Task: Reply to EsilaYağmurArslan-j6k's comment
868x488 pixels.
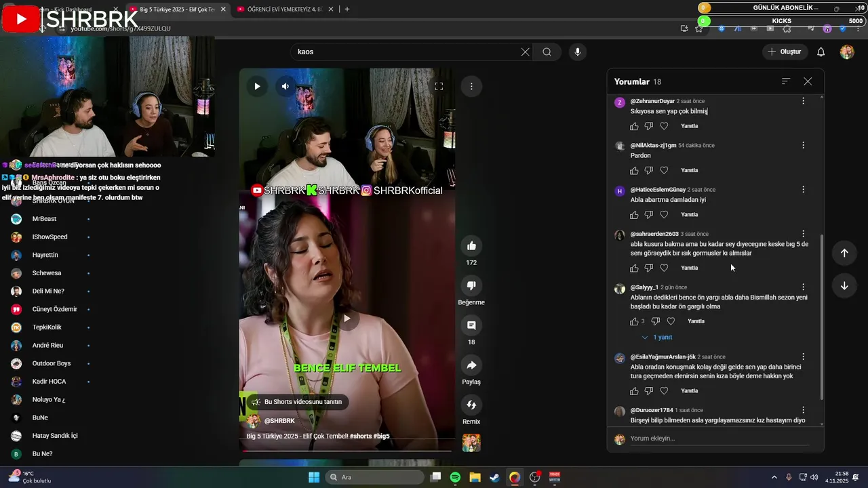Action: [x=689, y=391]
